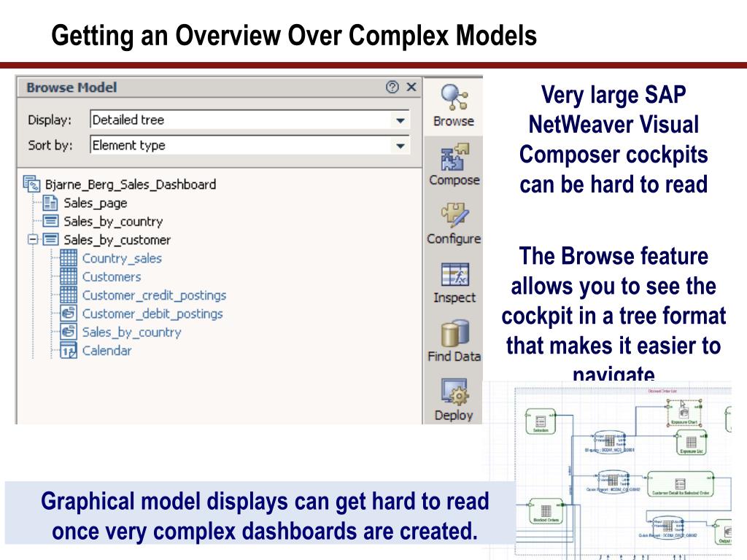Click the Country_sales table icon
Viewport: 747px width, 560px height.
pyautogui.click(x=68, y=258)
